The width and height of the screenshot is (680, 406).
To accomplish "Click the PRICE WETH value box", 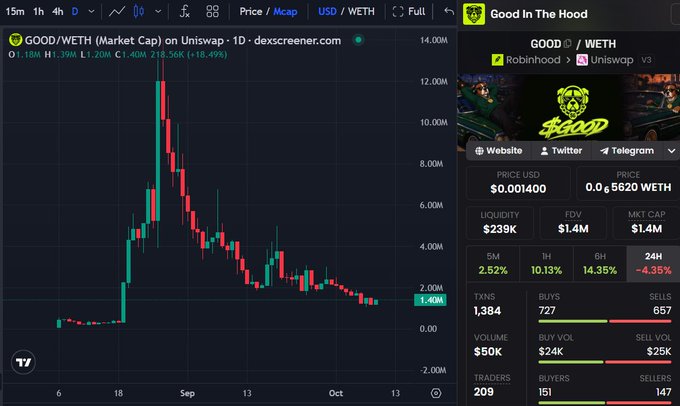I will coord(628,183).
